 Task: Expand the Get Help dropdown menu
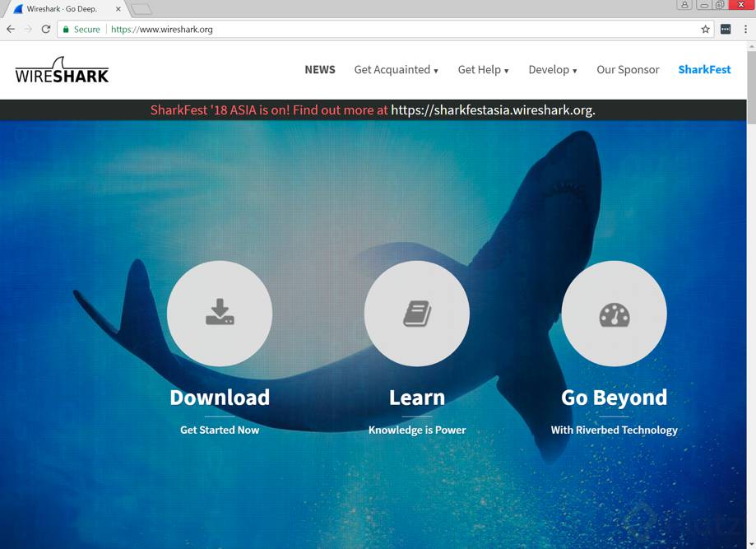click(483, 69)
